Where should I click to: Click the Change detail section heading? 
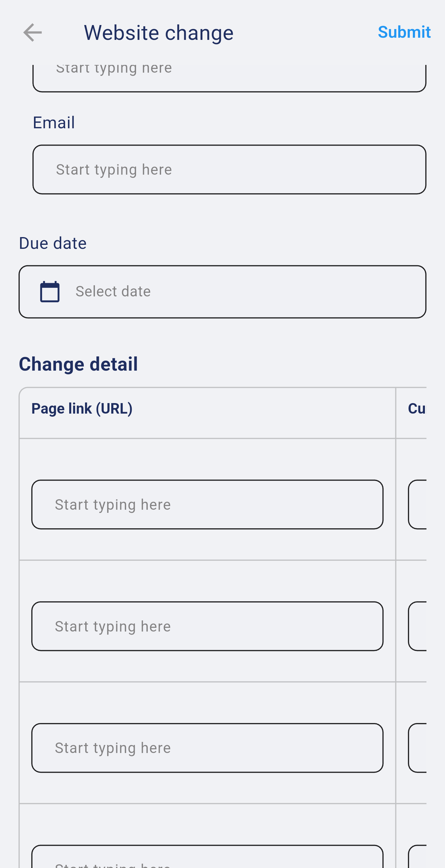(78, 364)
